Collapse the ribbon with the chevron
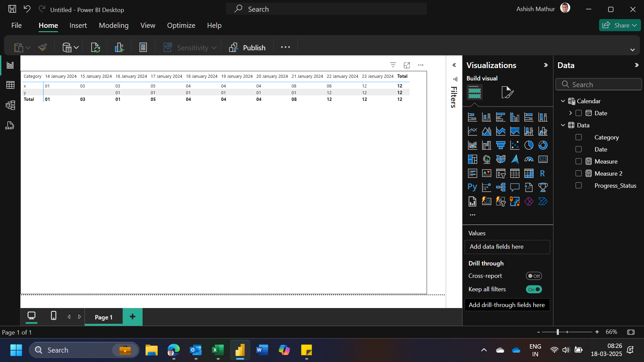 pyautogui.click(x=633, y=50)
